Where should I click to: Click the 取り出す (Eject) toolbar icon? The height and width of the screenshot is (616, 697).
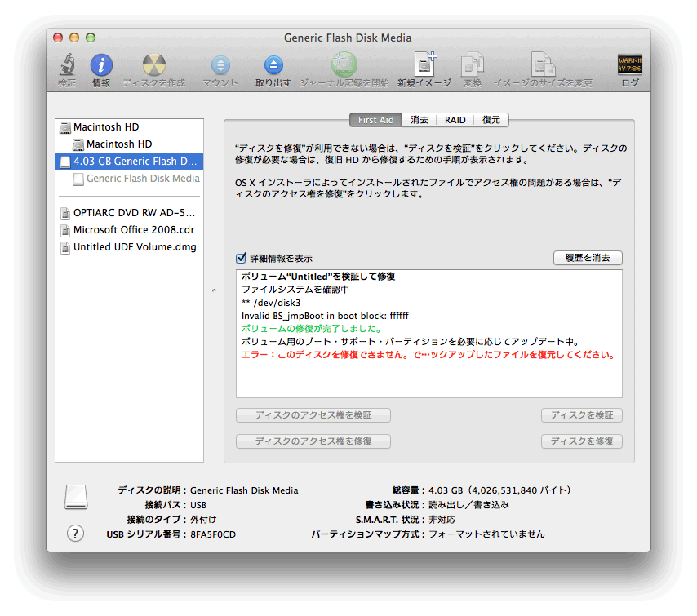[273, 65]
